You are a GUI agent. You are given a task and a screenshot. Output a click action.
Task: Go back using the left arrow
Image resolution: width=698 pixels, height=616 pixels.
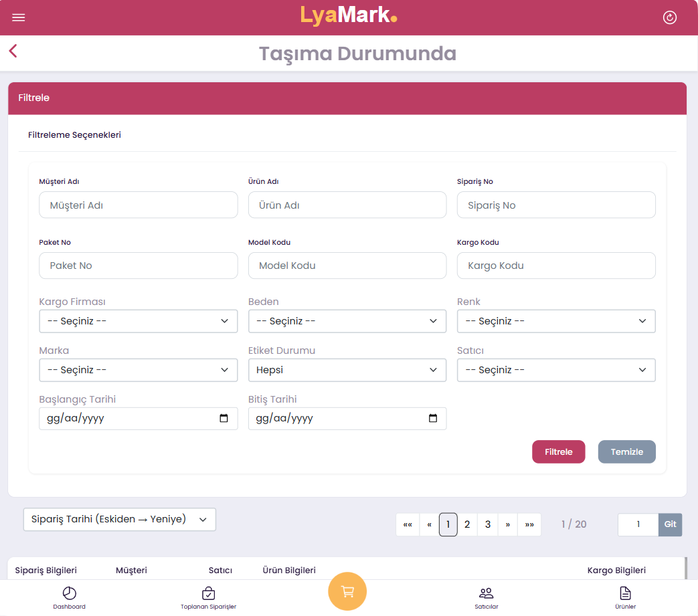13,52
